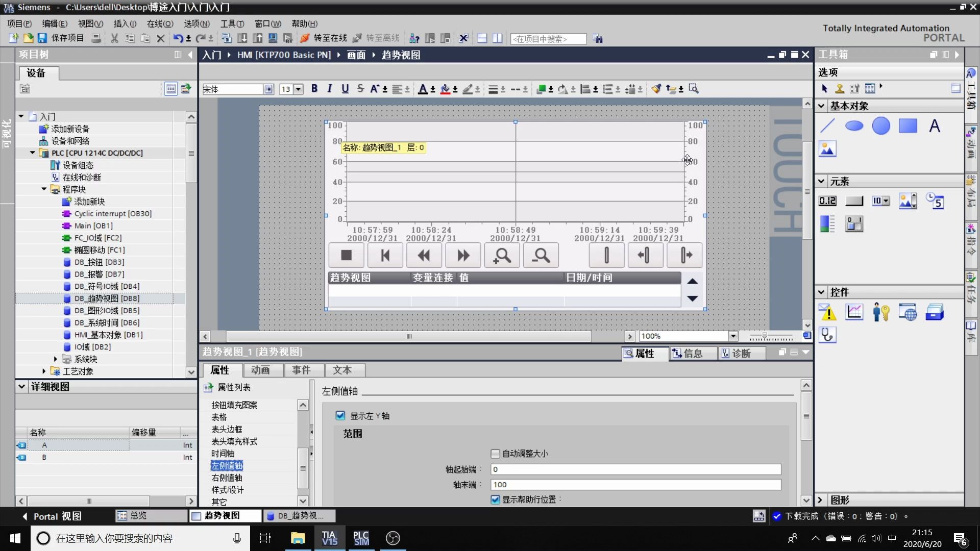The width and height of the screenshot is (980, 551).
Task: Collapse the 元素 section
Action: (x=821, y=181)
